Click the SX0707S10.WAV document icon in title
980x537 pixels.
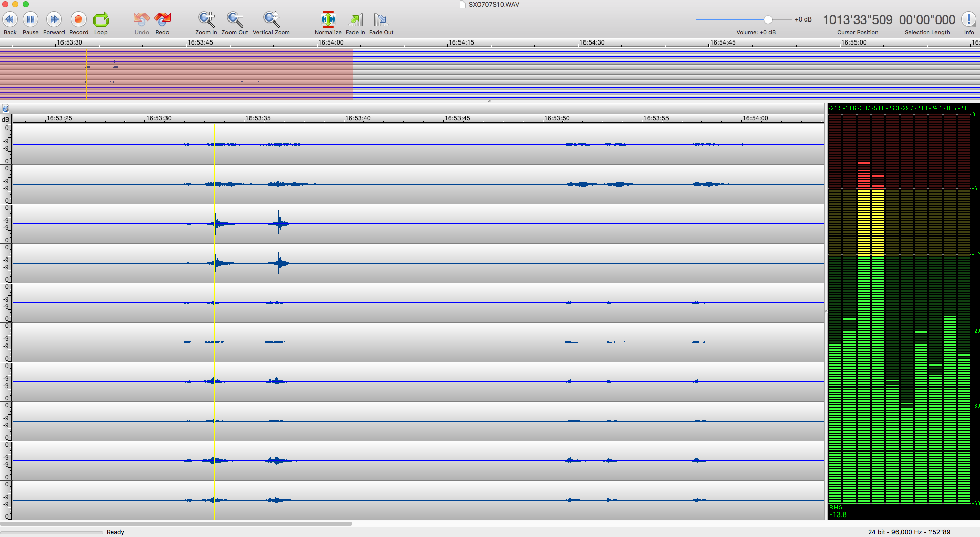(463, 5)
